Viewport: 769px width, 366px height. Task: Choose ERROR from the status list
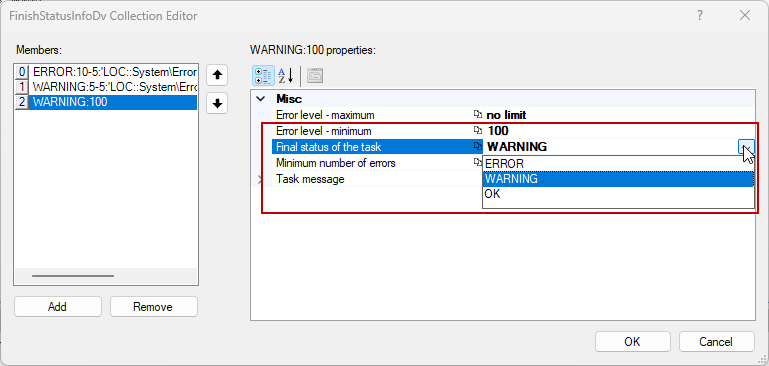[x=618, y=164]
